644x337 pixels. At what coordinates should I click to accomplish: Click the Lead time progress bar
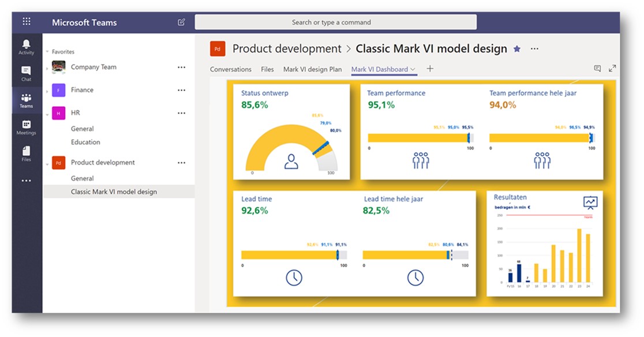[x=294, y=255]
